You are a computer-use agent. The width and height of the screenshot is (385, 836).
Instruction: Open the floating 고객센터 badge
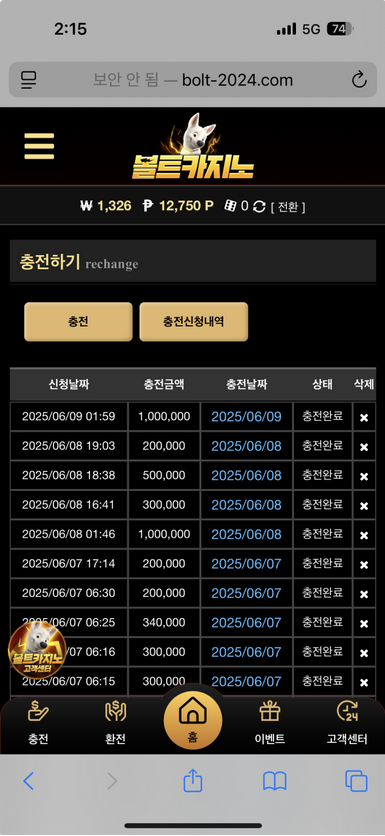coord(37,650)
